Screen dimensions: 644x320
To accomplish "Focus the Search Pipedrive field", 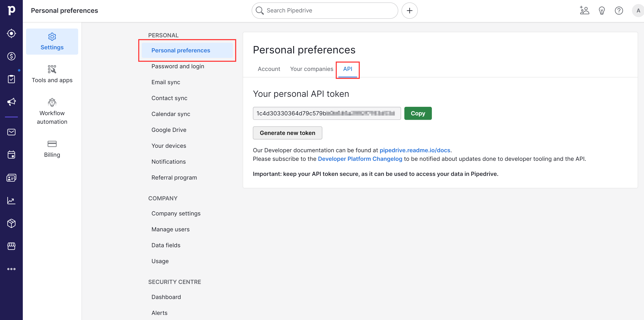I will [325, 11].
